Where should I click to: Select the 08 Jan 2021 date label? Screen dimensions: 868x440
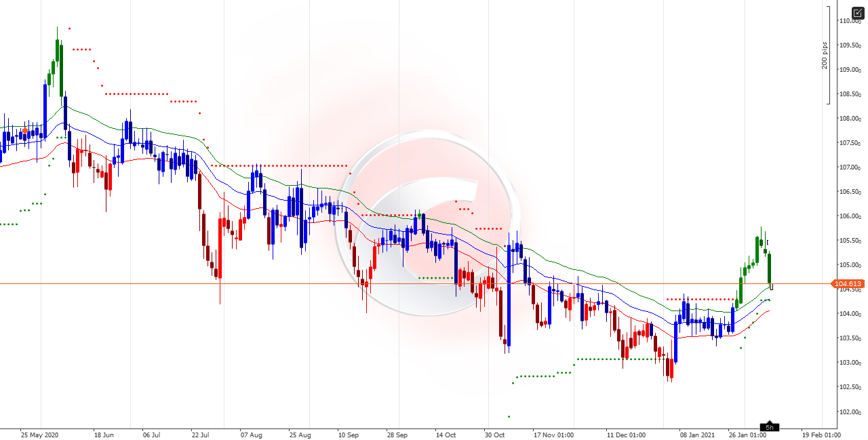(697, 435)
